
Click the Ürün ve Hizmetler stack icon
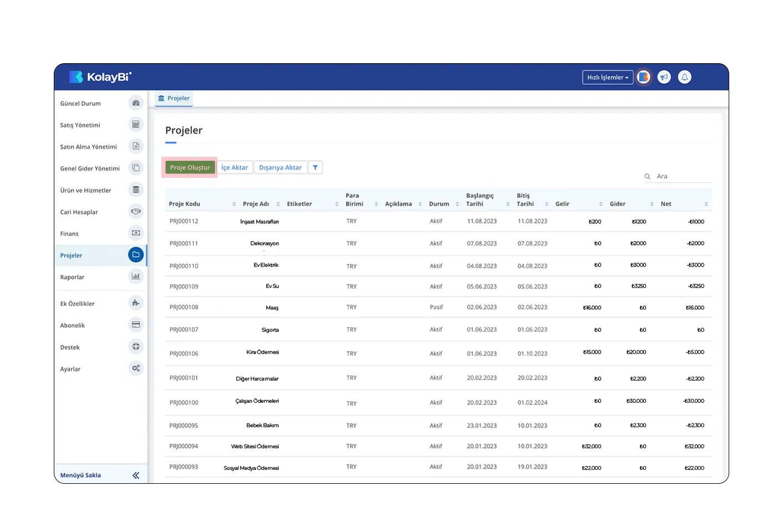136,190
